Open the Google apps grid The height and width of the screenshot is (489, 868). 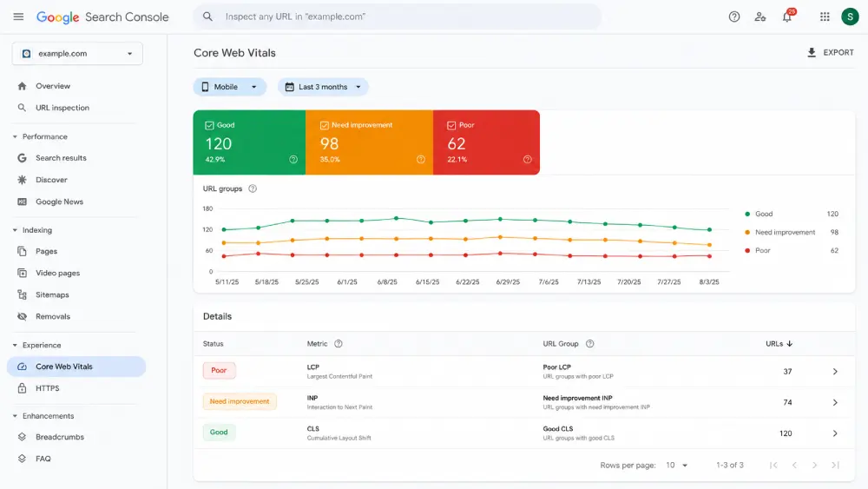[825, 17]
